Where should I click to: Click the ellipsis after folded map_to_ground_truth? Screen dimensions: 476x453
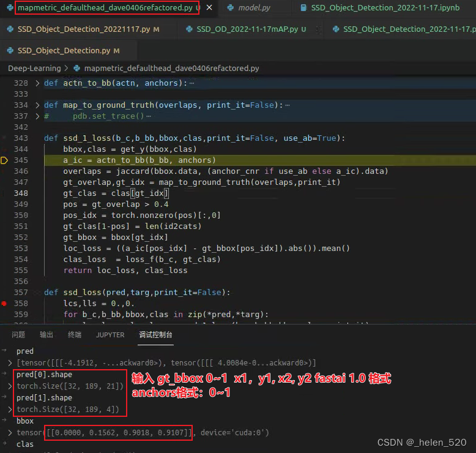pos(288,105)
